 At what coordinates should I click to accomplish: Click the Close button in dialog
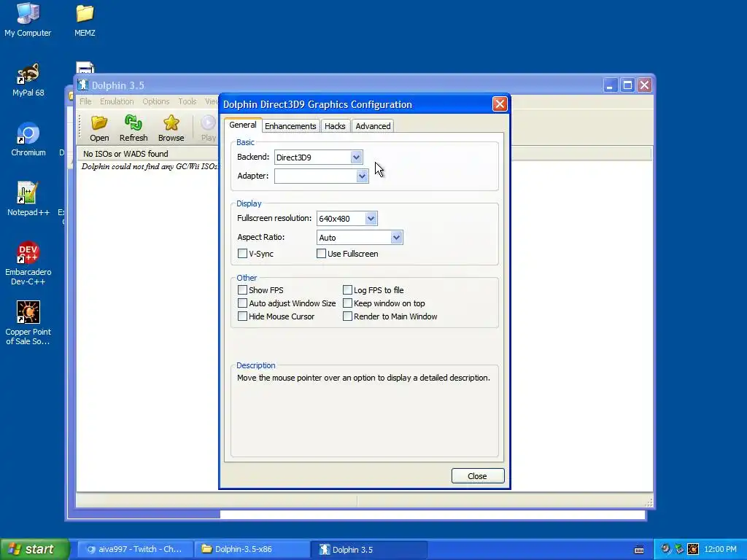pyautogui.click(x=477, y=475)
